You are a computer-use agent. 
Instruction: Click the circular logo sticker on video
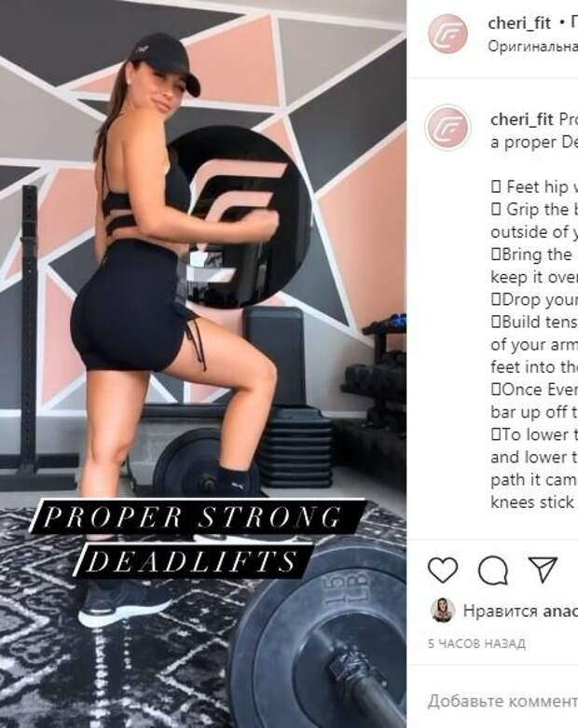coord(240,217)
